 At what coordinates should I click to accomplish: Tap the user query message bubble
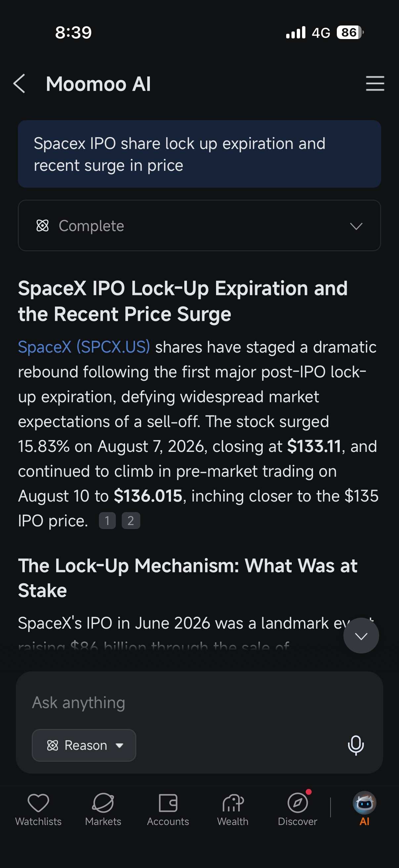click(199, 154)
